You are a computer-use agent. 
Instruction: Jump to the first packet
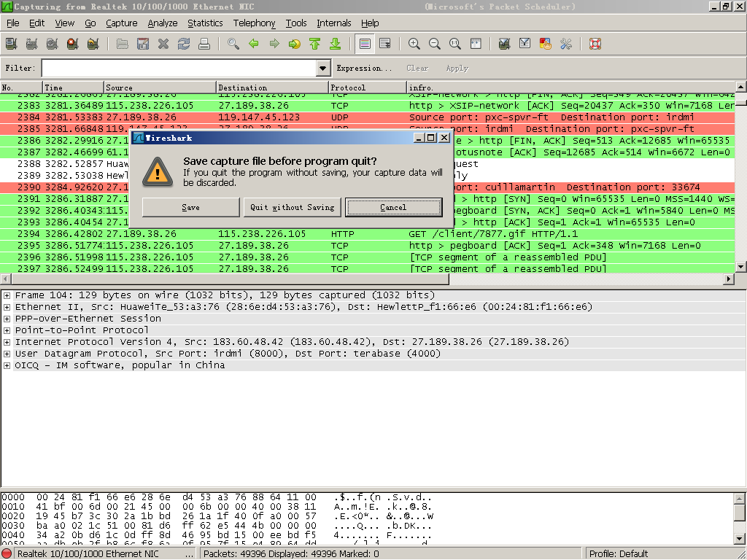pos(315,44)
